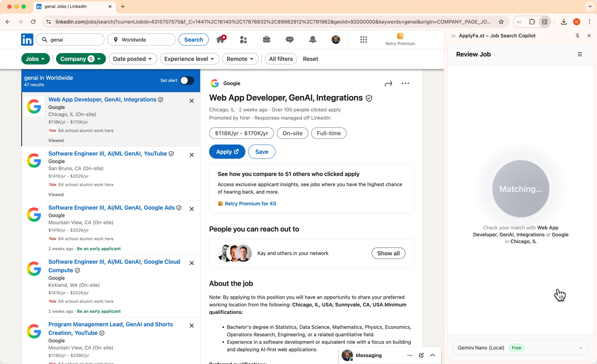
Task: Click the Jobs briefcase icon
Action: [x=266, y=40]
